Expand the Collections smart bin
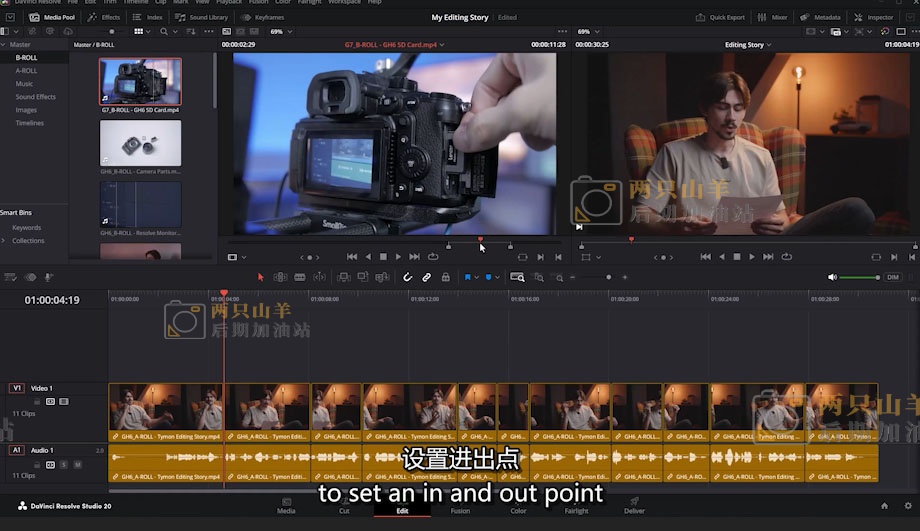This screenshot has height=531, width=920. pyautogui.click(x=5, y=241)
